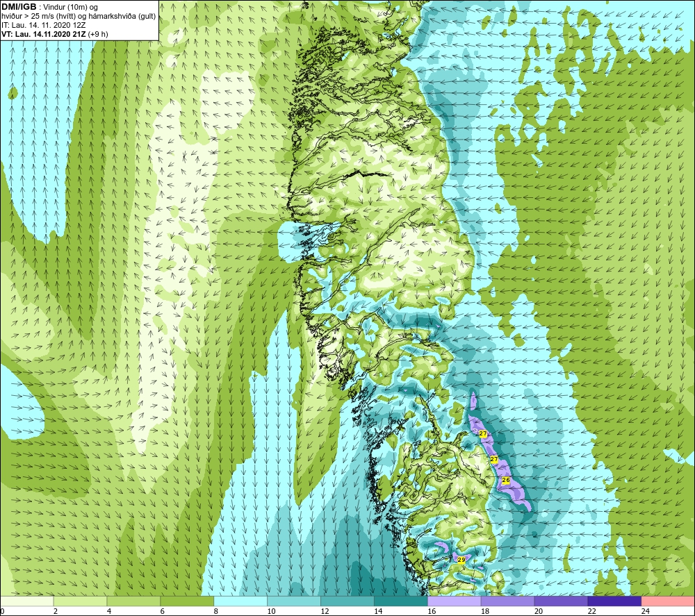Image resolution: width=695 pixels, height=616 pixels.
Task: Pick the 18–20 m/s purple swatch
Action: (x=507, y=601)
